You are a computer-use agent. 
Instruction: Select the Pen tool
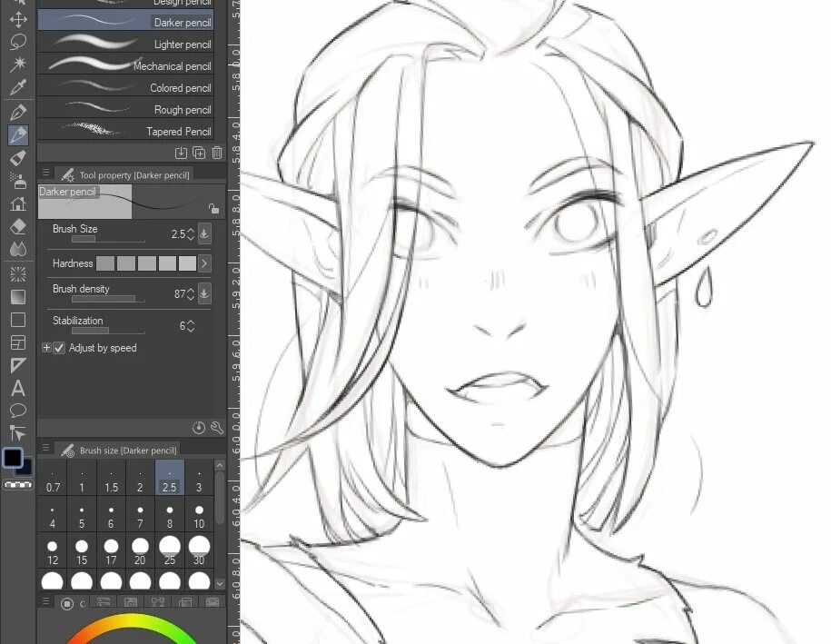click(18, 113)
